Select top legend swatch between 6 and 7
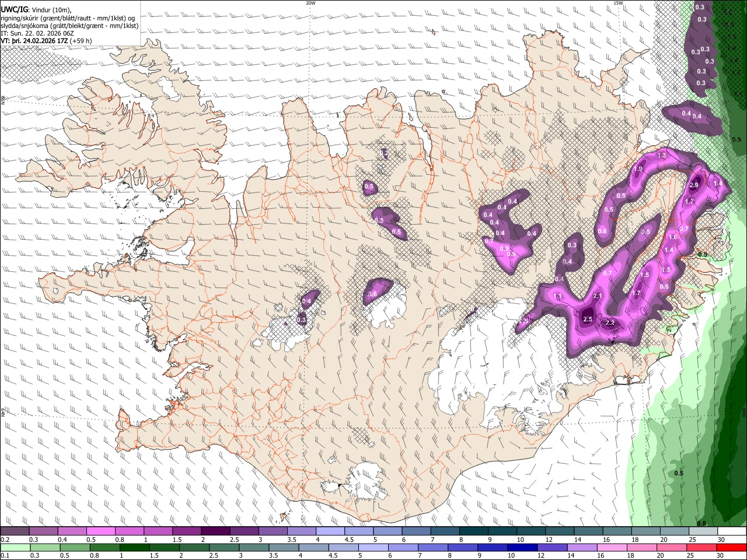 click(x=417, y=531)
